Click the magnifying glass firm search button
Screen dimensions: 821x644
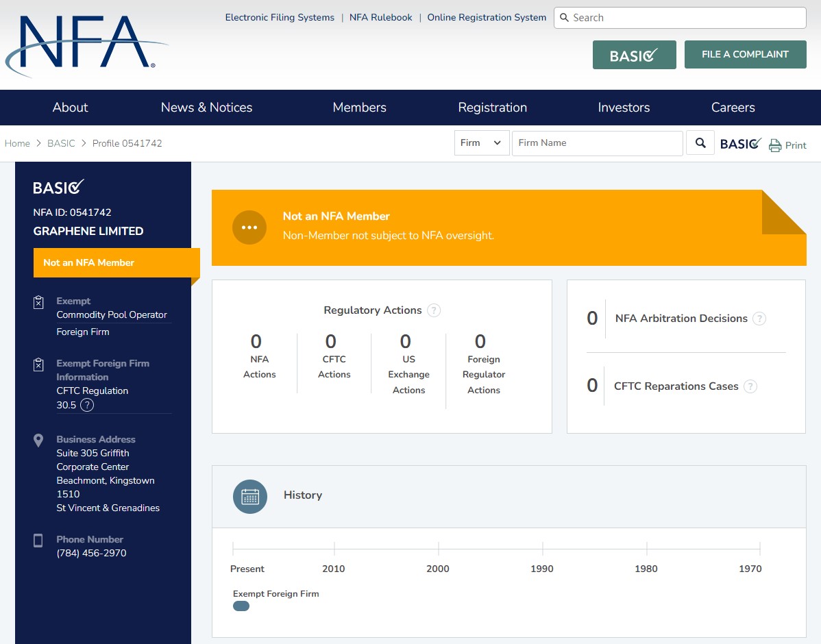tap(700, 143)
